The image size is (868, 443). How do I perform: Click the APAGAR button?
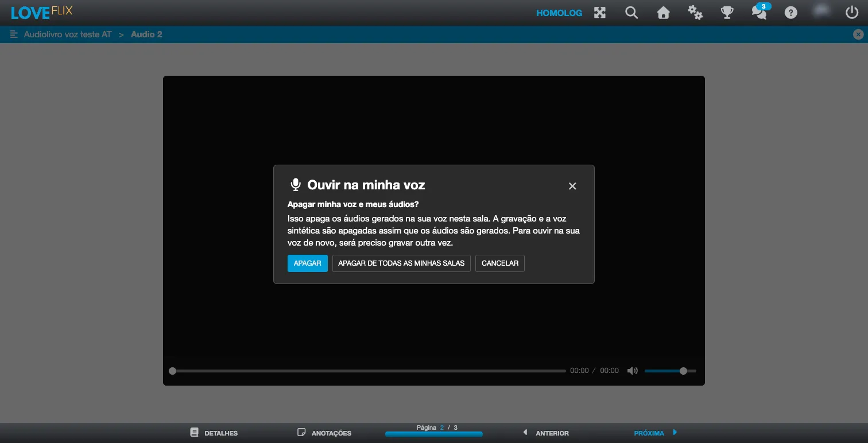[308, 263]
